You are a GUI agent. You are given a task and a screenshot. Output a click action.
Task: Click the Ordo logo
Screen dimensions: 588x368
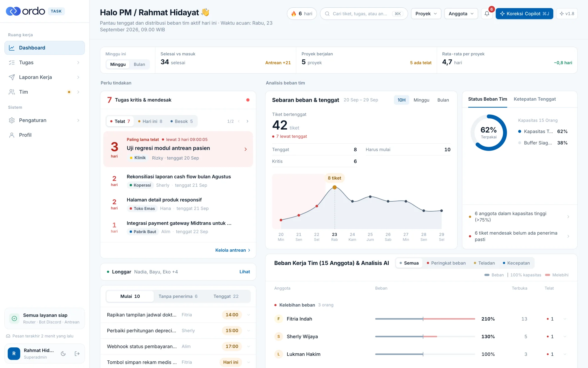click(x=25, y=11)
